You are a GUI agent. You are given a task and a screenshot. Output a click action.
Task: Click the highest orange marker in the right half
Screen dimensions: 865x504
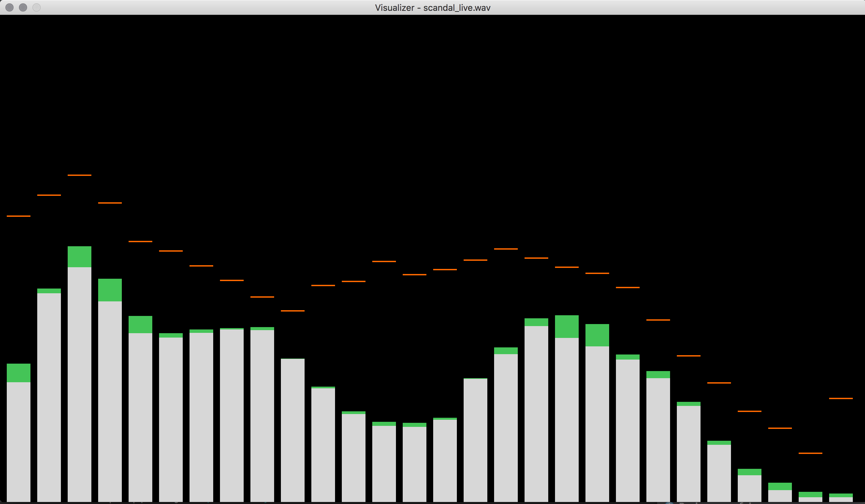coord(506,249)
